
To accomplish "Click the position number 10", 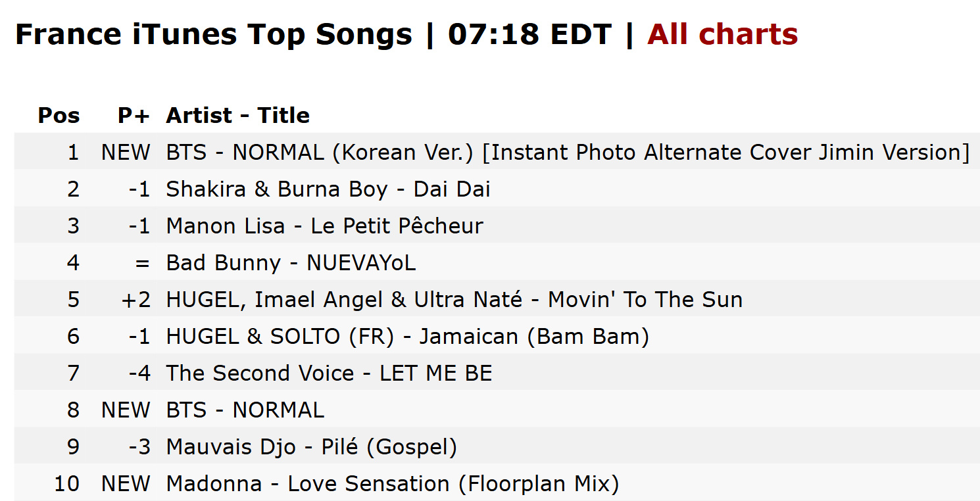I will pyautogui.click(x=67, y=484).
